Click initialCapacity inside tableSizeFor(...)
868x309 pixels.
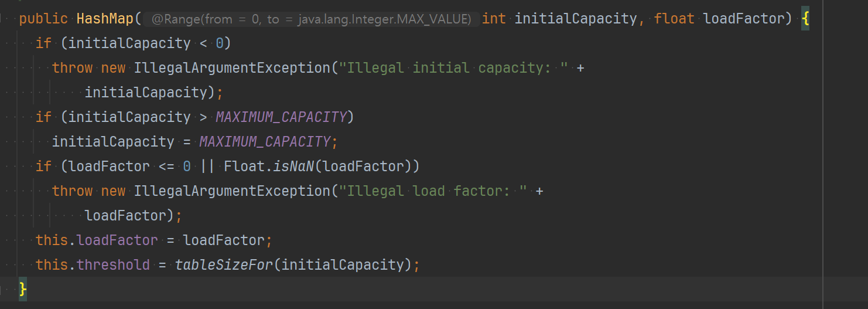coord(343,265)
